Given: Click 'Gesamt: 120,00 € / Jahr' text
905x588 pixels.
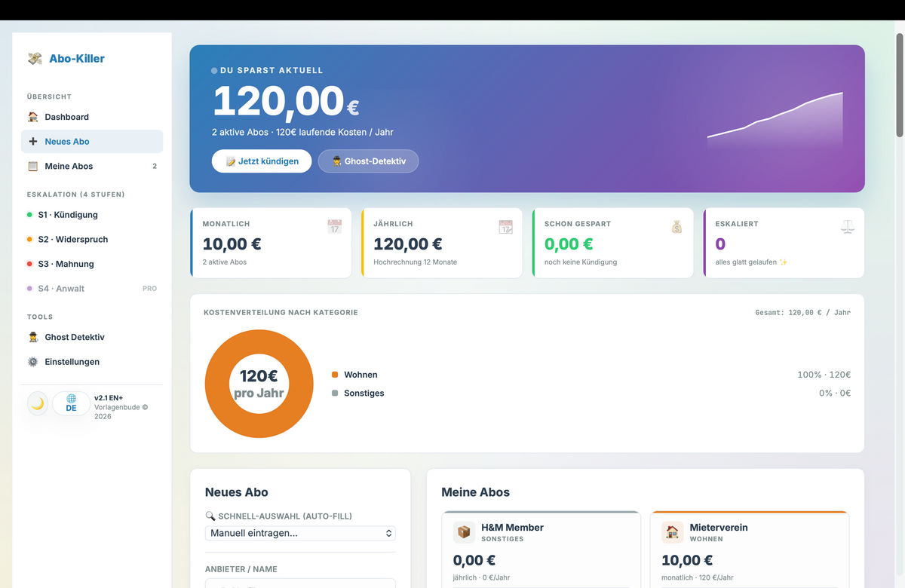Looking at the screenshot, I should point(802,312).
